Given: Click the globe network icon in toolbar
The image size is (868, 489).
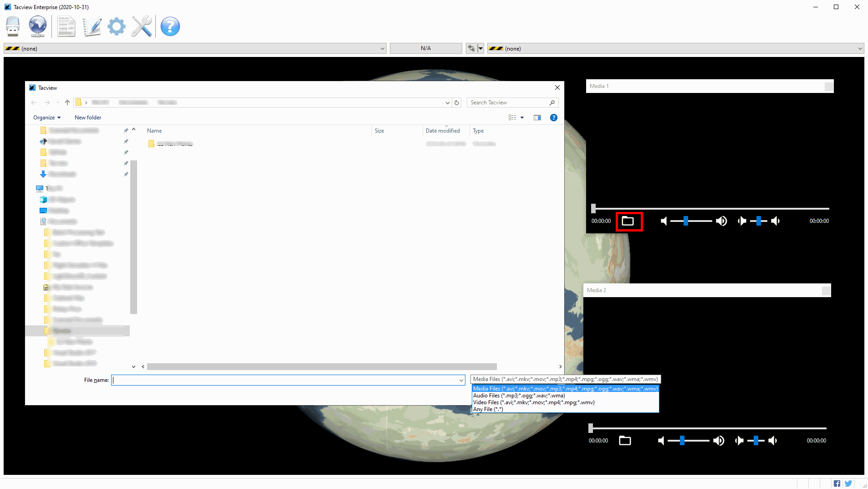Looking at the screenshot, I should pyautogui.click(x=37, y=26).
